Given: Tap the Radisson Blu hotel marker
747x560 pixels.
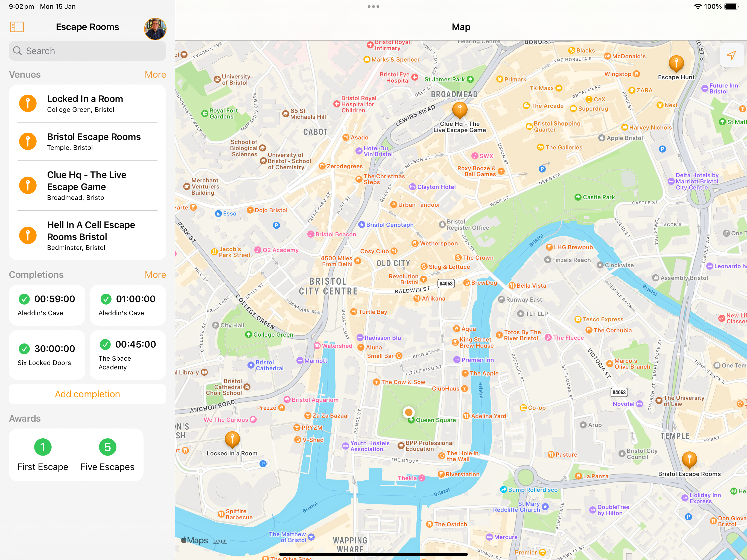Looking at the screenshot, I should click(x=360, y=338).
